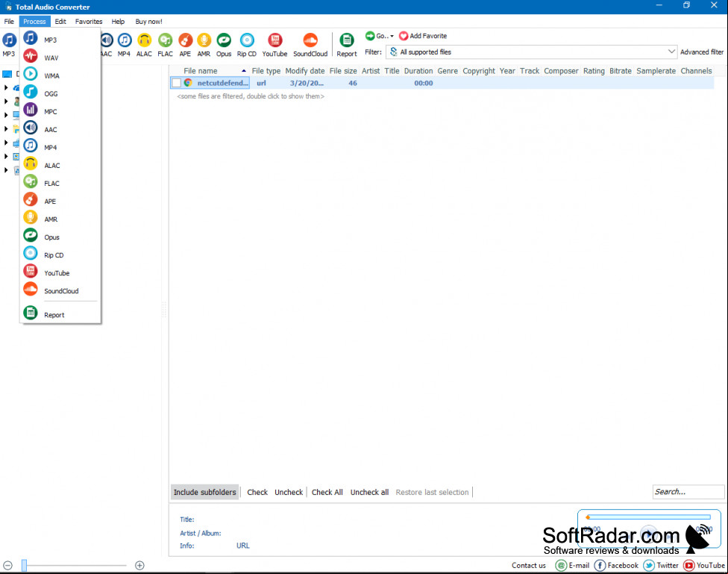728x574 pixels.
Task: Open the Edit menu
Action: point(60,22)
